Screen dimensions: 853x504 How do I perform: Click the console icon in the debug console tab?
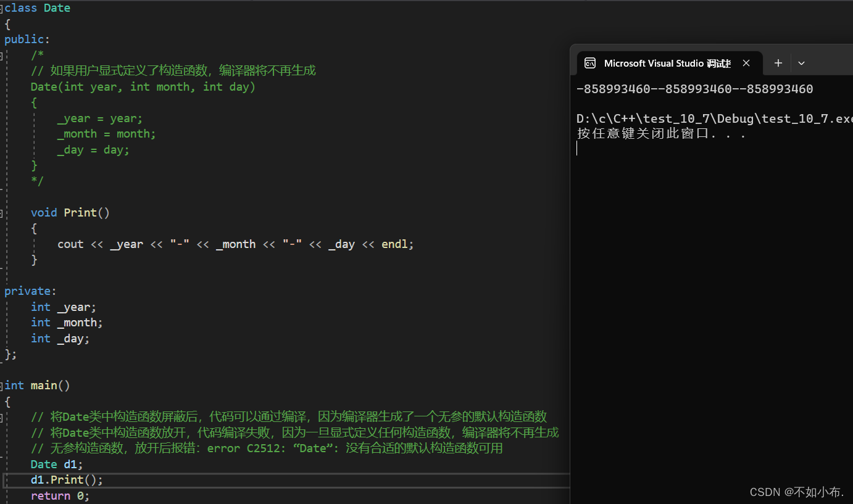[590, 63]
